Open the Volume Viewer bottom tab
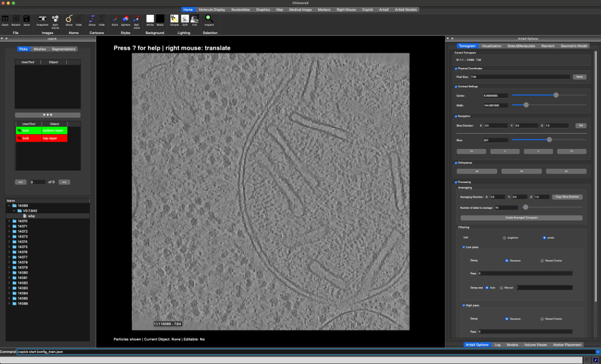This screenshot has width=601, height=364. point(535,345)
